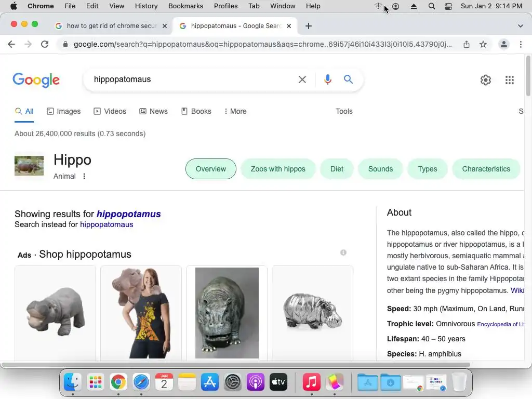Open Control Center in menu bar
This screenshot has width=532, height=399.
point(448,6)
